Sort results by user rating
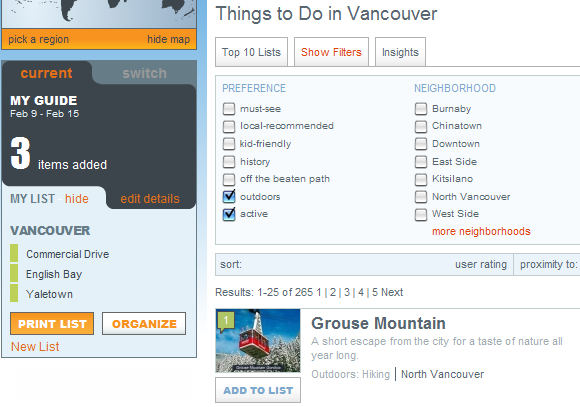The height and width of the screenshot is (407, 580). click(480, 264)
